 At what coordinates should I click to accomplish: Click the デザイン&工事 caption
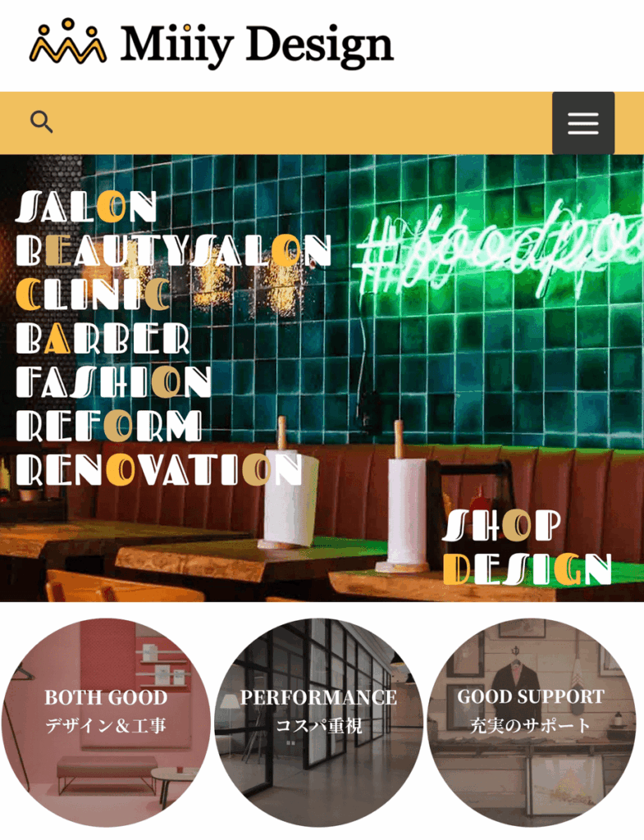coord(106,726)
